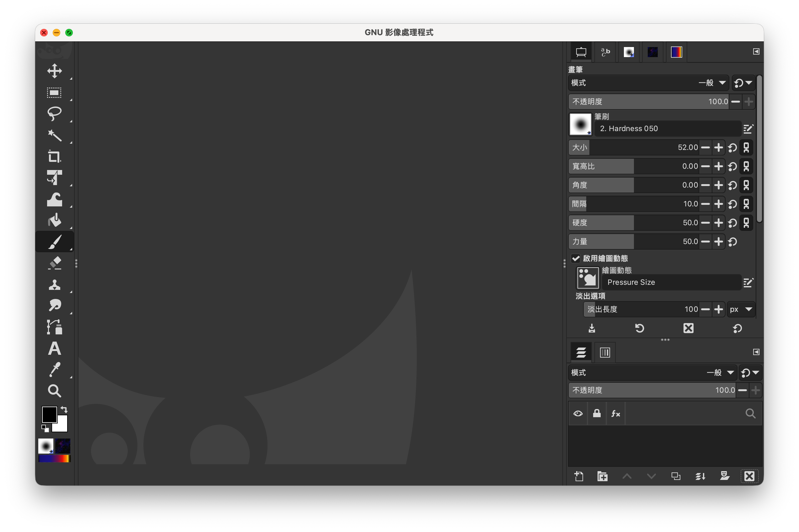Select the Unified Transform tool
This screenshot has height=532, width=799.
tap(54, 178)
